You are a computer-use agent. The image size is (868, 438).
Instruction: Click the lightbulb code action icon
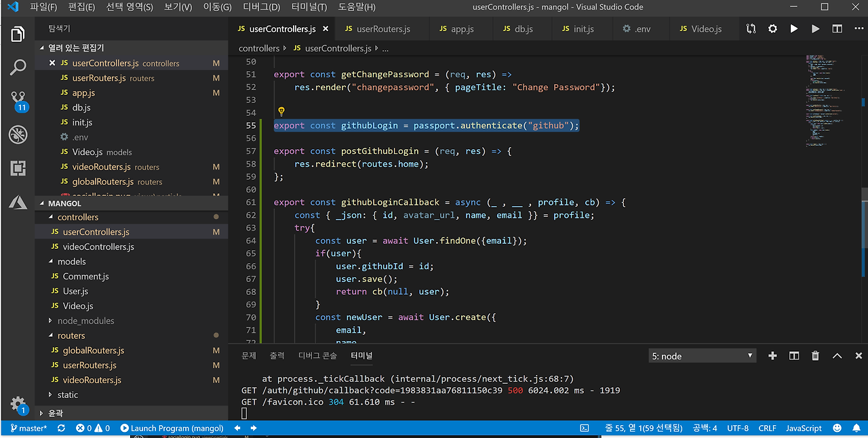(x=281, y=112)
